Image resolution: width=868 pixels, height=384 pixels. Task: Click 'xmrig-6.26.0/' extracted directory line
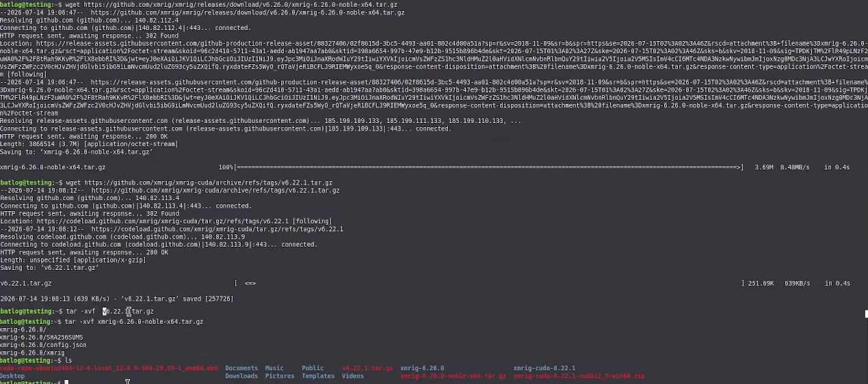click(23, 329)
